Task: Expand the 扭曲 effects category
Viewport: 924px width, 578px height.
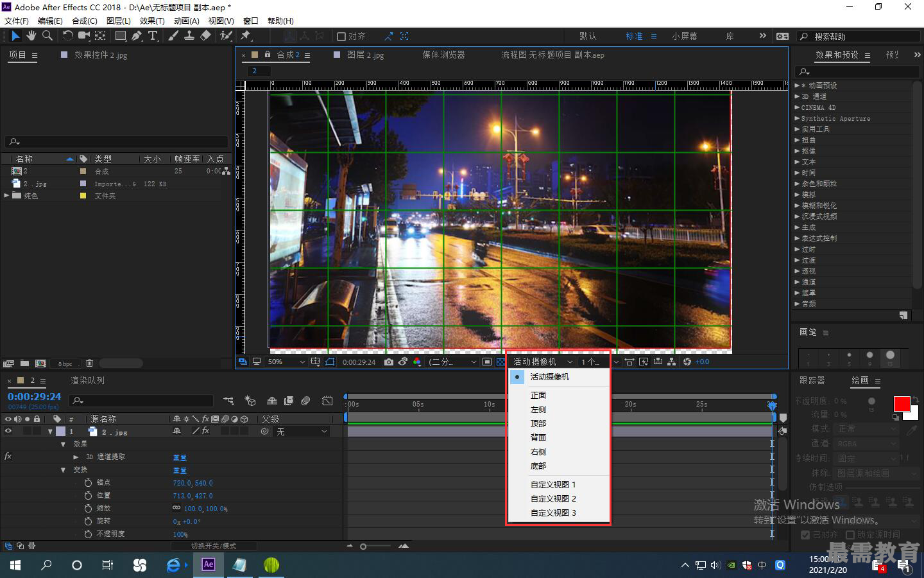Action: 797,140
